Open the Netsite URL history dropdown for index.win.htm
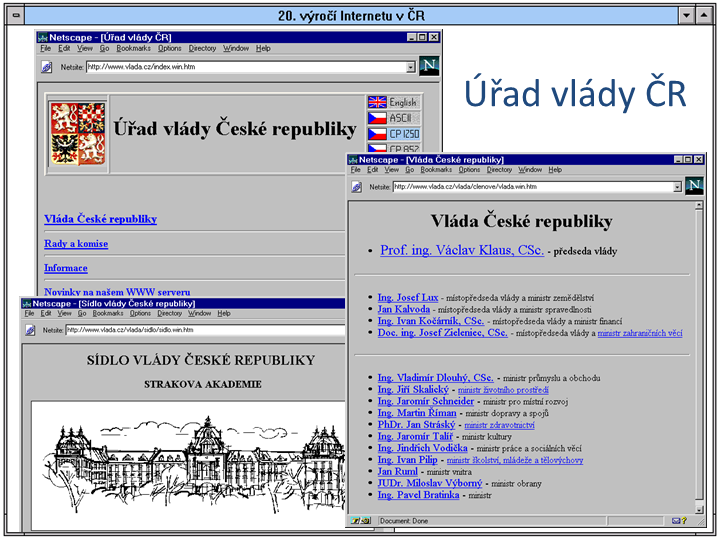The height and width of the screenshot is (540, 720). (x=411, y=67)
